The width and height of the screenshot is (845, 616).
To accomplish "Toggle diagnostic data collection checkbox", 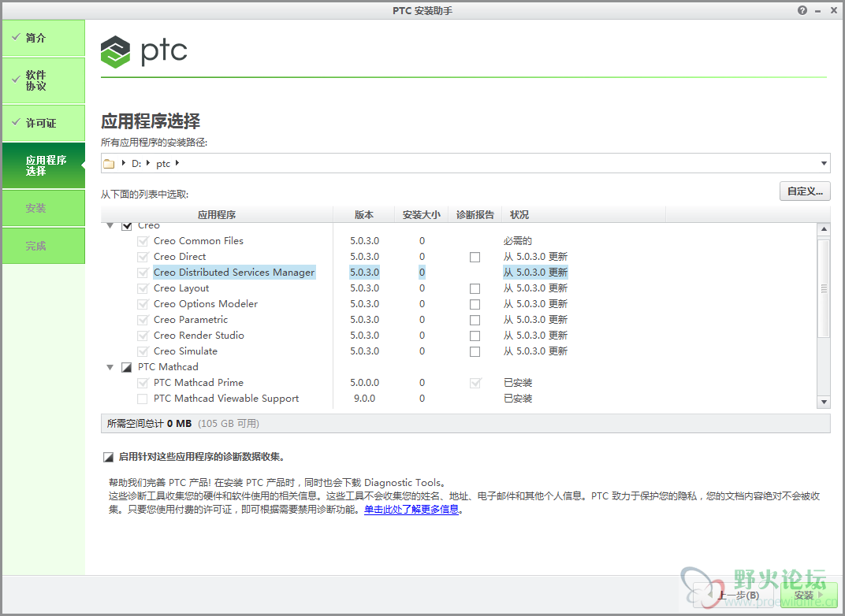I will 108,457.
